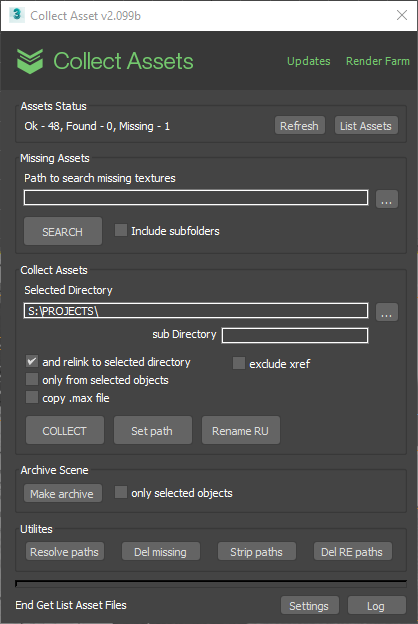The image size is (418, 624).
Task: Check 'only selected objects' for archive
Action: click(121, 492)
